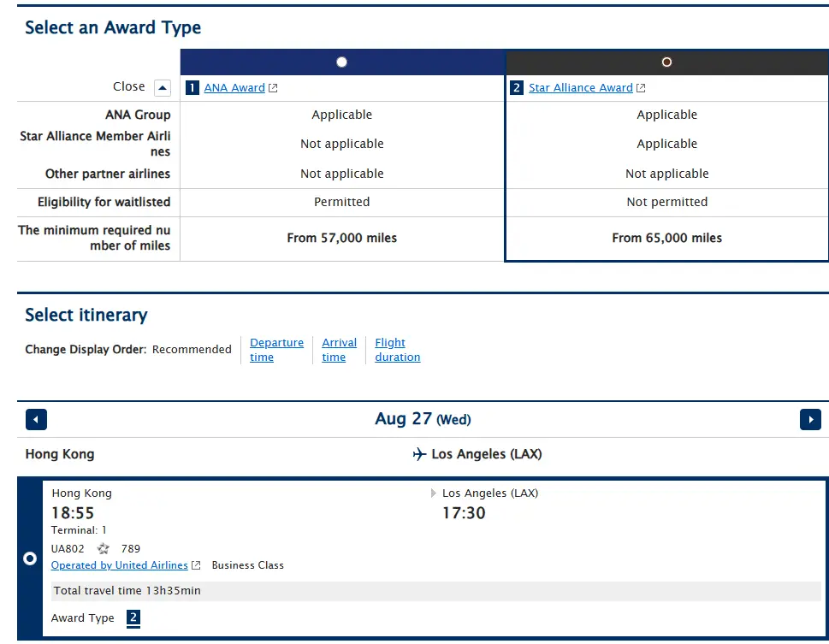Image resolution: width=829 pixels, height=644 pixels.
Task: Click the 18:55 departure time
Action: 73,513
